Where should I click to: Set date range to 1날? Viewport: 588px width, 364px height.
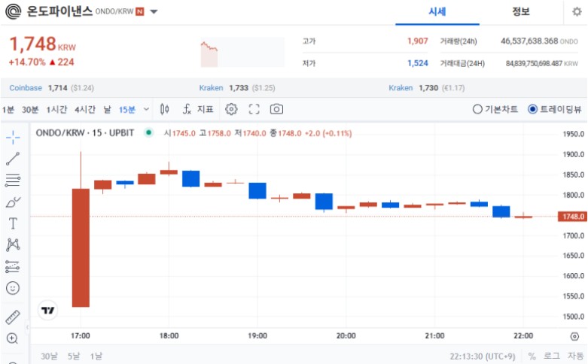[x=96, y=356]
